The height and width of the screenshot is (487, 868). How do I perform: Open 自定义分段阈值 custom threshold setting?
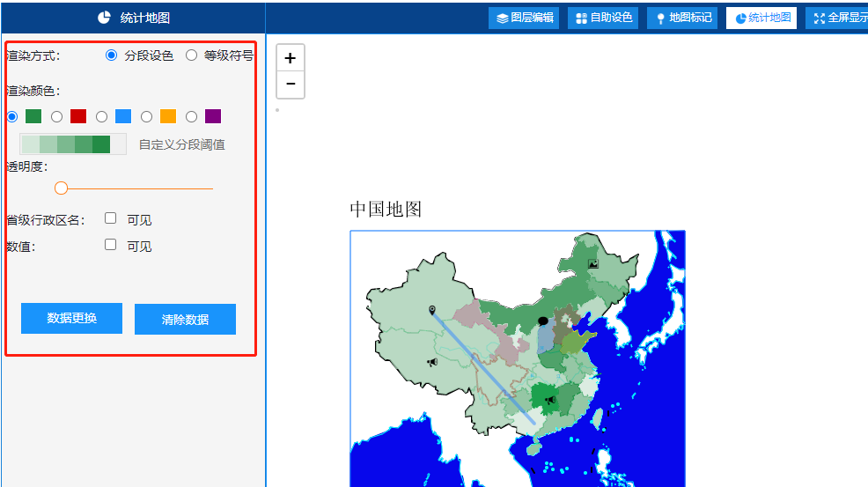click(x=181, y=144)
